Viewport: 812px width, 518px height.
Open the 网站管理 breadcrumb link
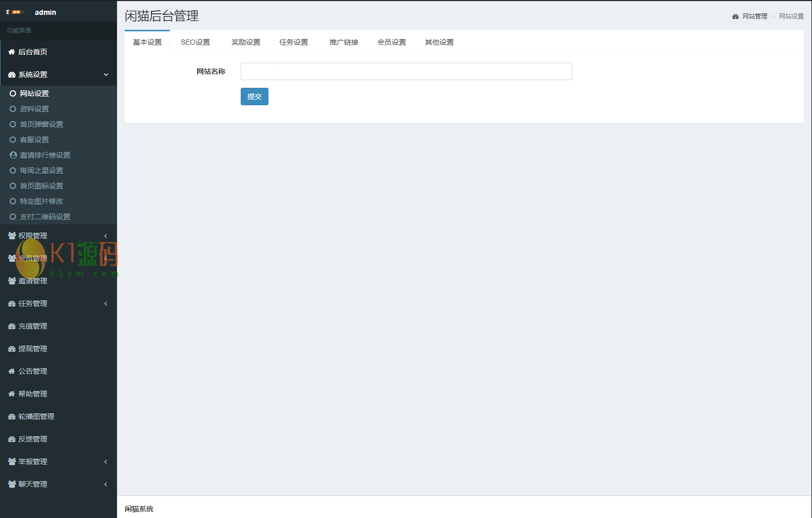[755, 16]
